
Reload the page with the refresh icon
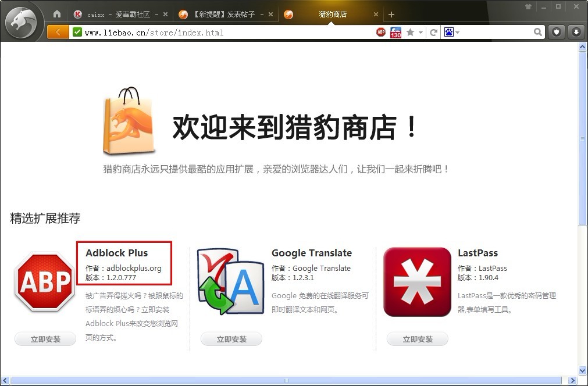(433, 33)
